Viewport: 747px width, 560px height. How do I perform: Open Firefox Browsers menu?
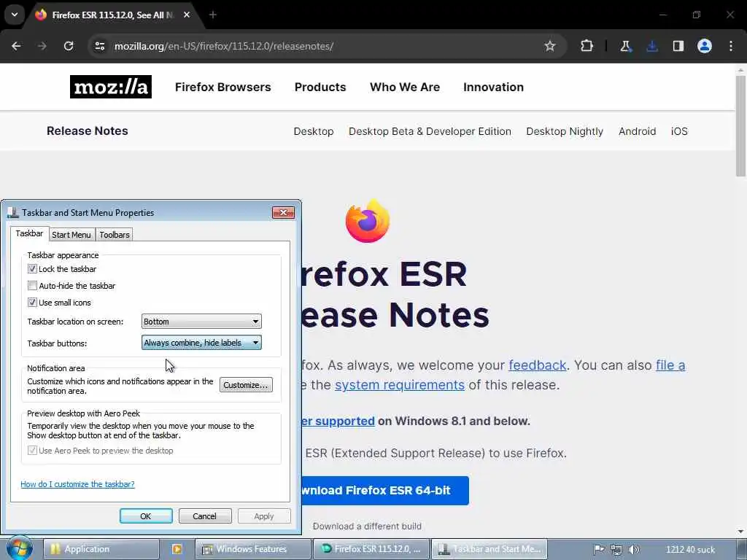[223, 87]
